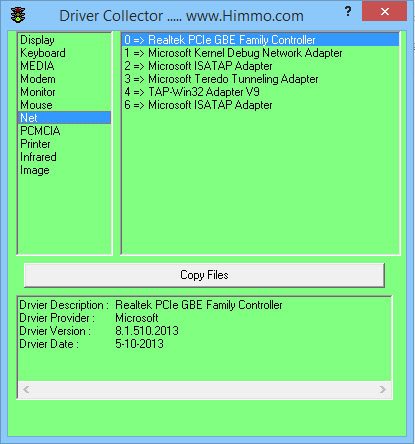Close the Driver Collector window
Viewport: 415px width, 444px height.
tap(385, 12)
